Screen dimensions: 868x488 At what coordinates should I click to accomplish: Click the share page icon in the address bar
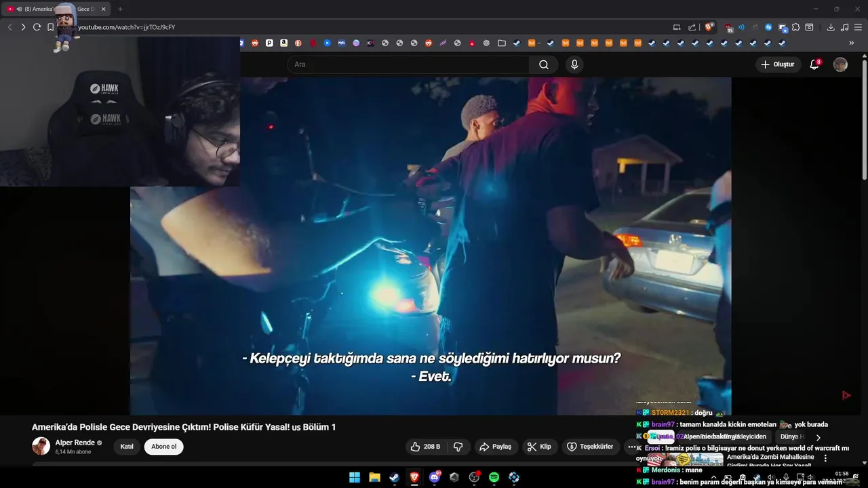pos(692,27)
